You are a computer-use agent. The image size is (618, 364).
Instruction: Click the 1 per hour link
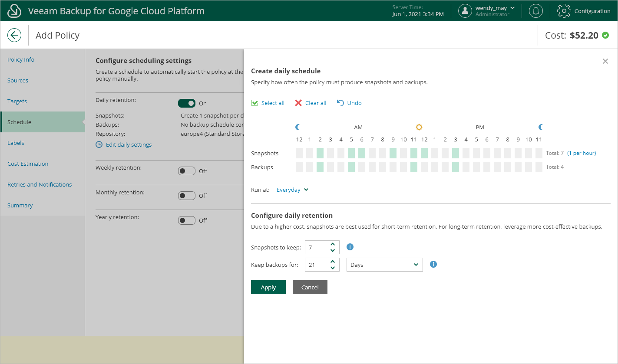(582, 153)
